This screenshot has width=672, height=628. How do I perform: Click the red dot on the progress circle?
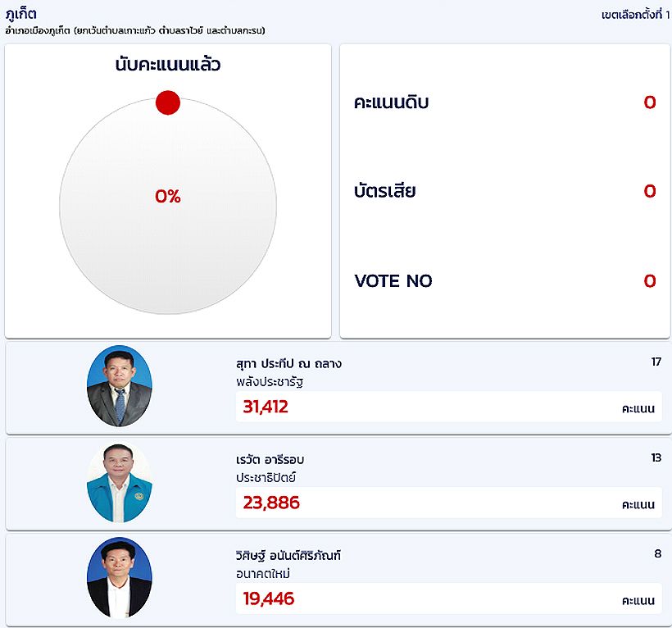[x=167, y=102]
